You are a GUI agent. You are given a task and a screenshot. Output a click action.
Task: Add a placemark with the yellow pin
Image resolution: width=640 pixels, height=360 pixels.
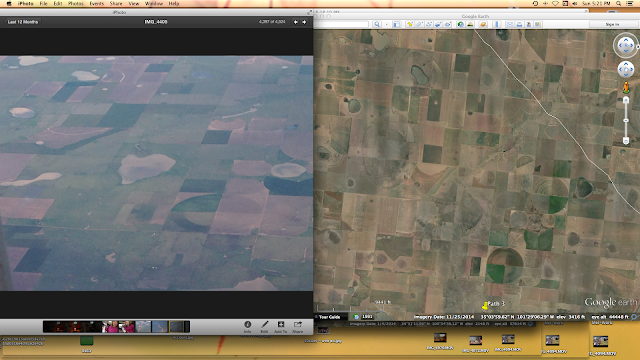[x=409, y=24]
